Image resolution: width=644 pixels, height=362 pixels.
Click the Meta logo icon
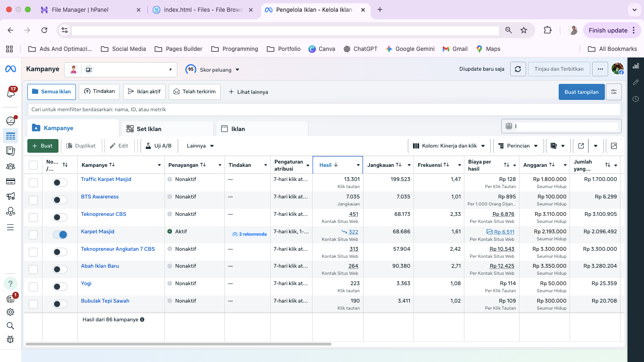(10, 69)
